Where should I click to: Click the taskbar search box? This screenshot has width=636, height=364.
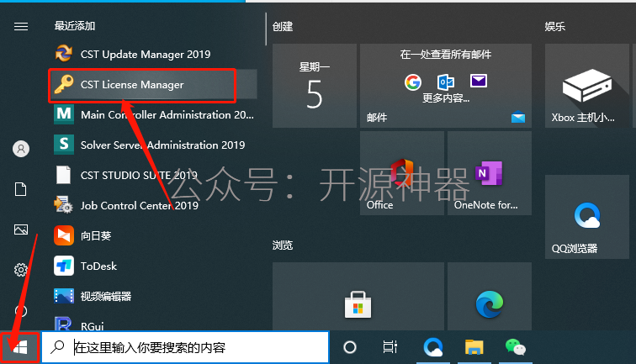[185, 347]
